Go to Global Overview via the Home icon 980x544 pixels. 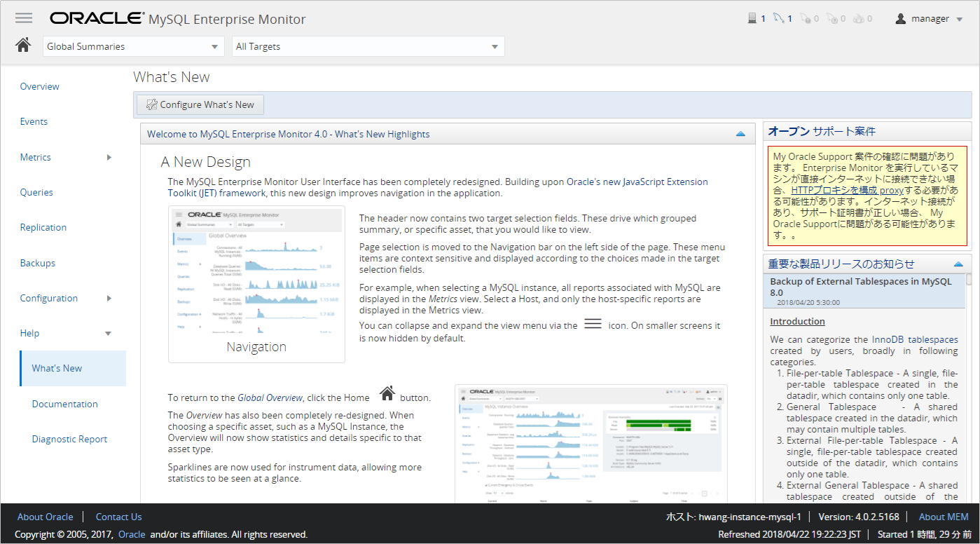pyautogui.click(x=23, y=46)
